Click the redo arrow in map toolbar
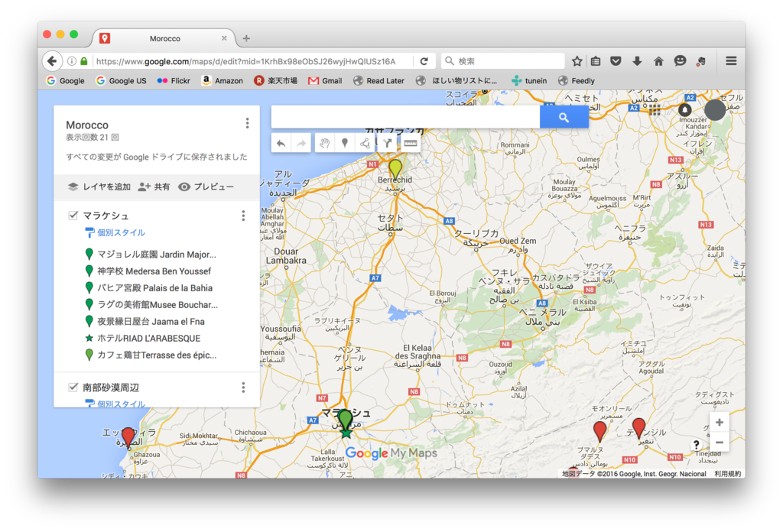The image size is (783, 532). pyautogui.click(x=301, y=144)
